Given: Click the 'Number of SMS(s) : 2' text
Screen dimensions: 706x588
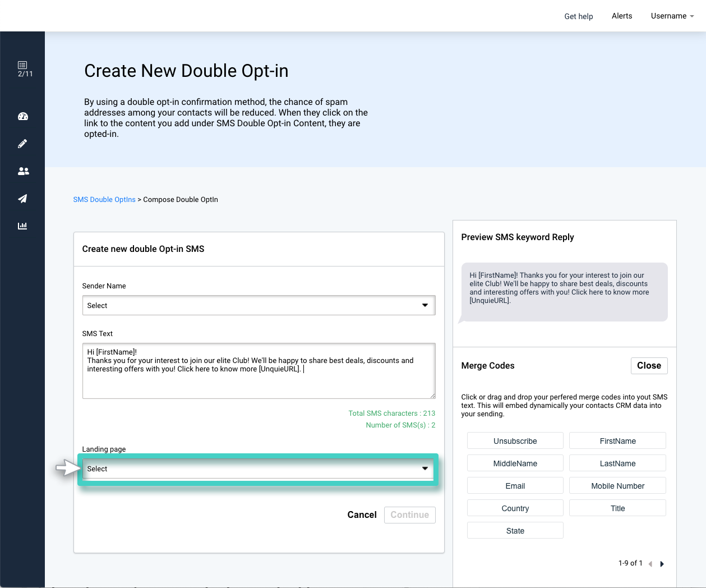Looking at the screenshot, I should 400,425.
